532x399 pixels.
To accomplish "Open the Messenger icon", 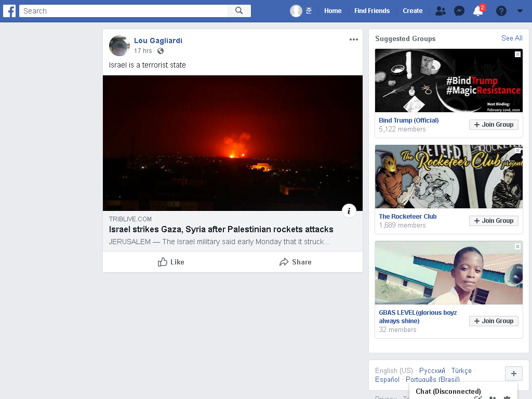I will 459,11.
